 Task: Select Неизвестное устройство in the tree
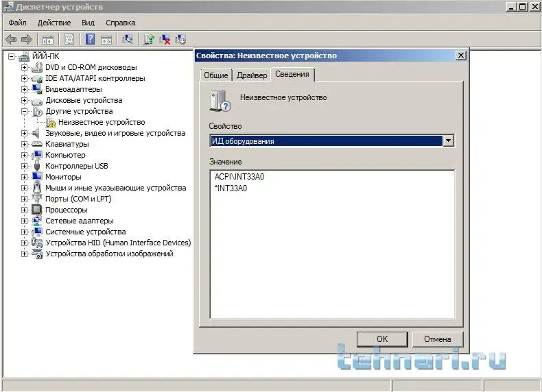tap(102, 122)
